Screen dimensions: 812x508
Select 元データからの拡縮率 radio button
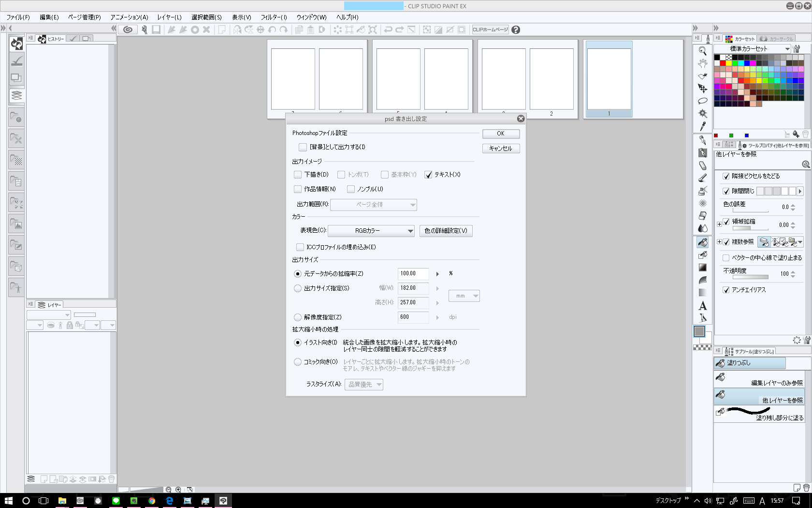[x=298, y=274]
